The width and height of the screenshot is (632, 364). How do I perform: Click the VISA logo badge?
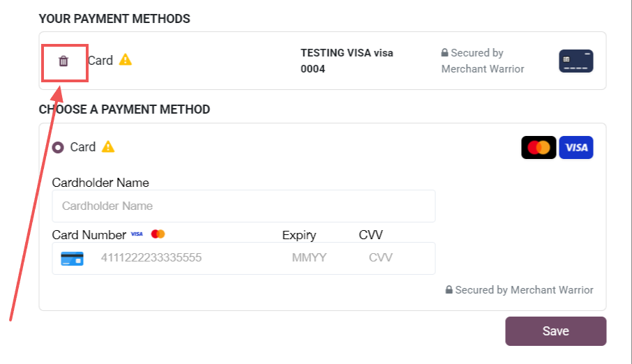[x=576, y=148]
